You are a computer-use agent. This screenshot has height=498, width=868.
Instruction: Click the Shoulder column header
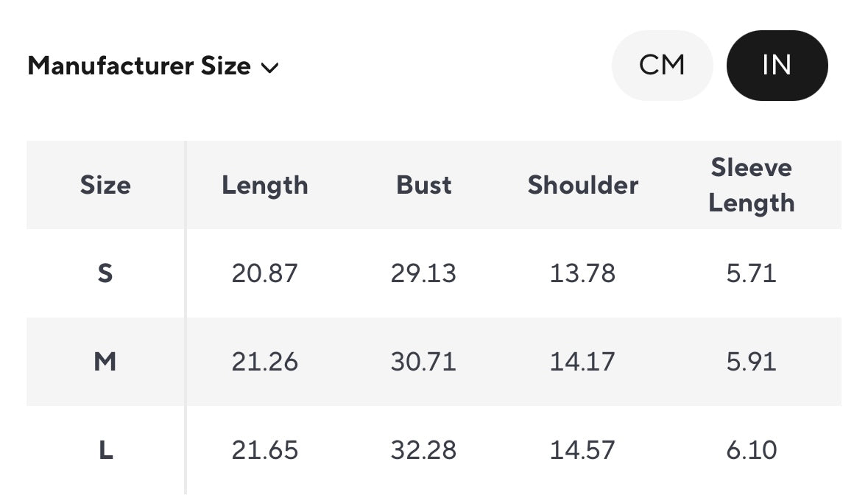pos(582,185)
